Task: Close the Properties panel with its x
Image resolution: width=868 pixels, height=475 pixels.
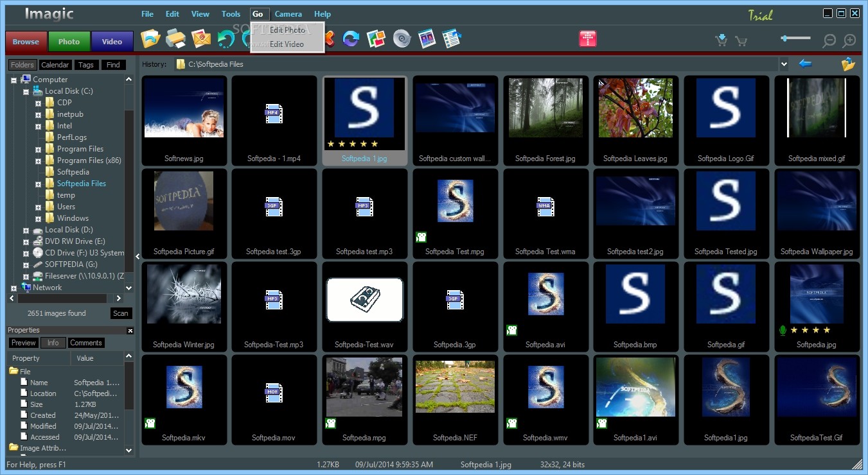Action: coord(130,331)
